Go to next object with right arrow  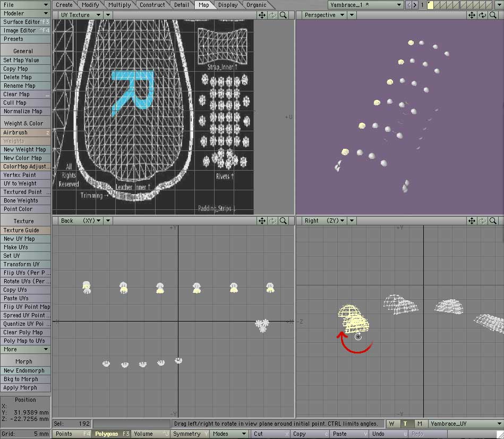point(415,5)
